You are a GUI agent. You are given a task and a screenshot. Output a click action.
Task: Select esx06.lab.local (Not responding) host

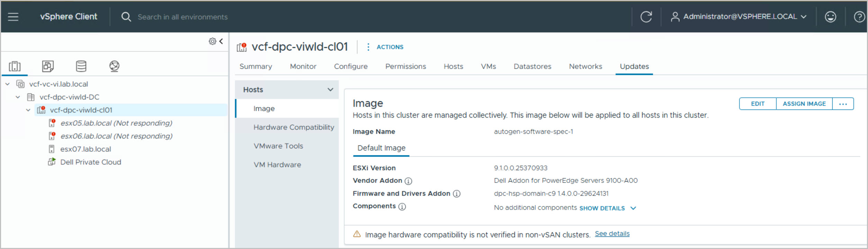tap(116, 136)
